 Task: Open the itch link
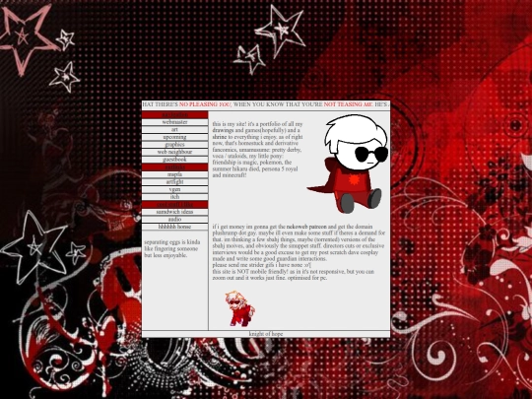tap(174, 197)
